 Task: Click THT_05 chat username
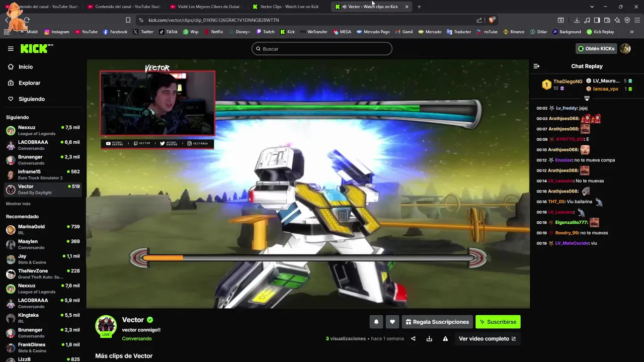point(556,202)
